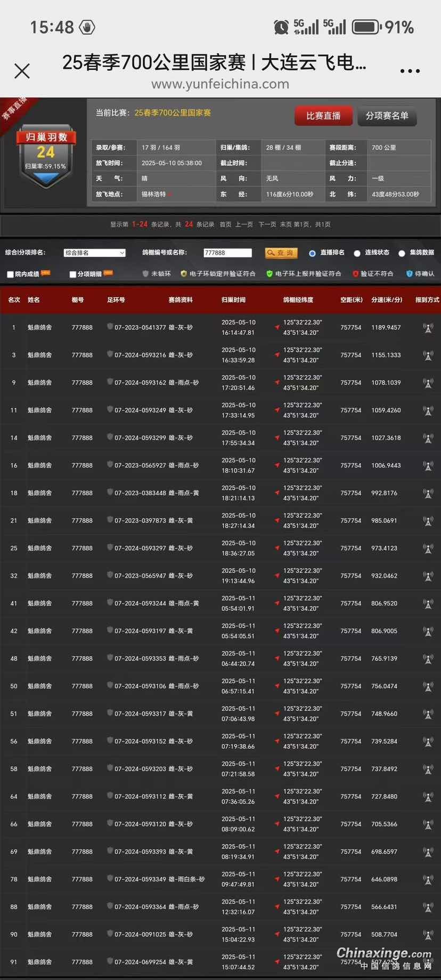Click red location arrow in rank 41 row
This screenshot has height=980, width=441.
coord(277,603)
